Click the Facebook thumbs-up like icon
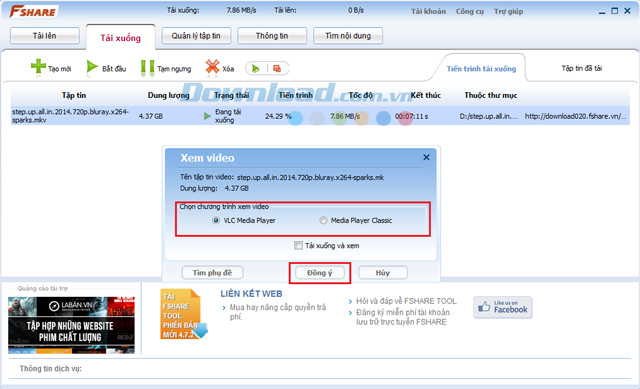640x389 pixels. [484, 307]
